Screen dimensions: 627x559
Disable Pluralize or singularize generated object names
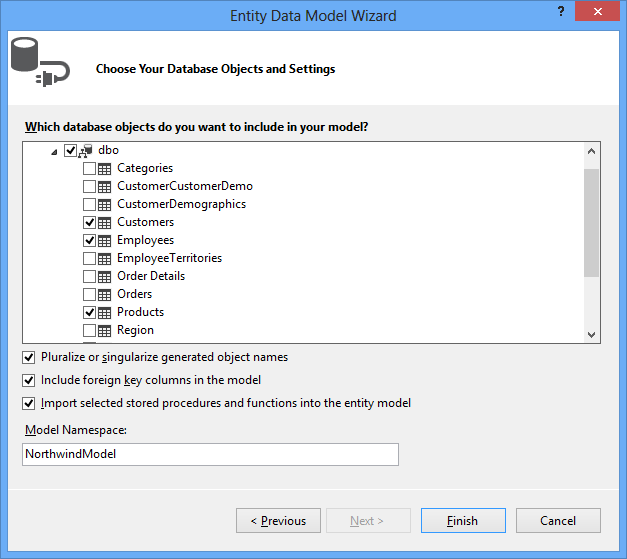tap(29, 357)
